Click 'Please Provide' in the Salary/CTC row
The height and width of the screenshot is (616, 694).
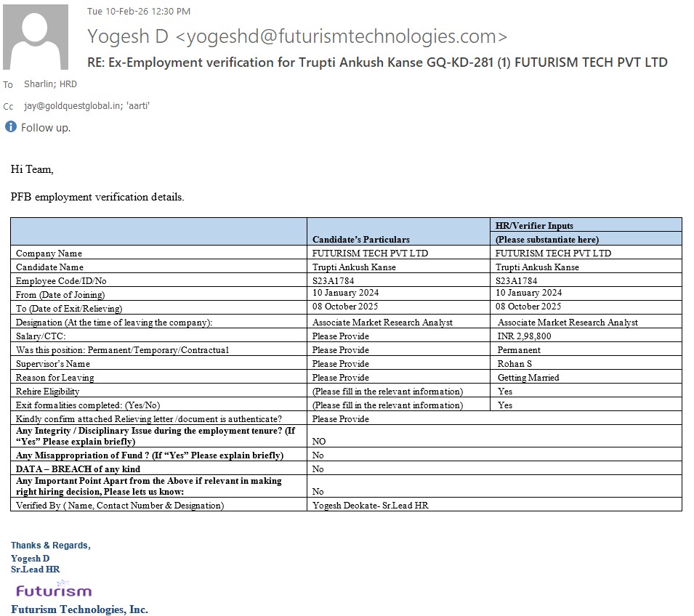[x=340, y=336]
